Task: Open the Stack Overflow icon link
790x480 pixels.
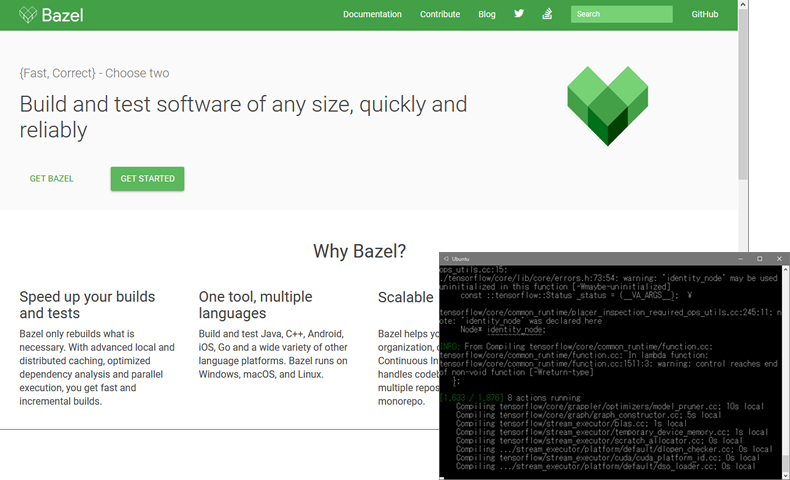Action: point(547,14)
